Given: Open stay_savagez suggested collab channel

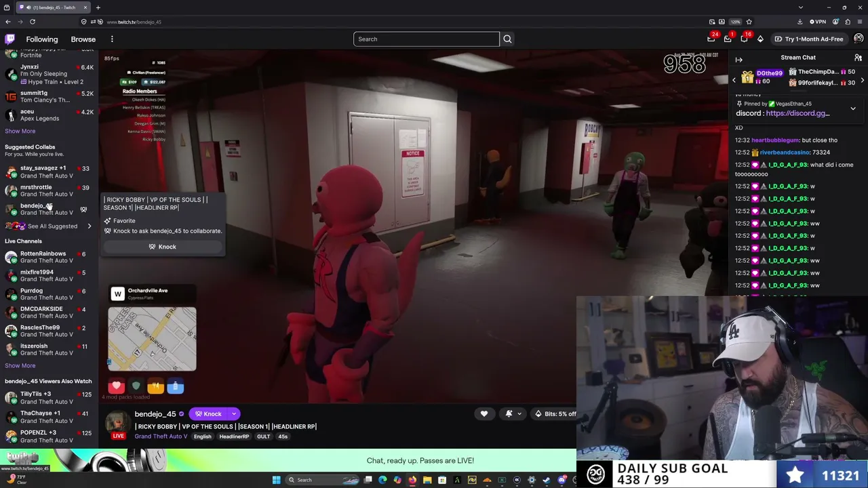Looking at the screenshot, I should (49, 171).
